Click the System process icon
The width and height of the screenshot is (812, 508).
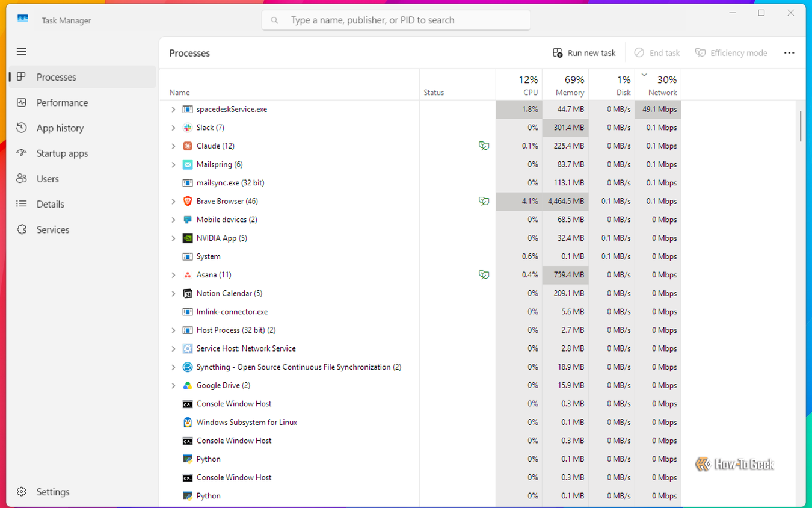point(188,256)
